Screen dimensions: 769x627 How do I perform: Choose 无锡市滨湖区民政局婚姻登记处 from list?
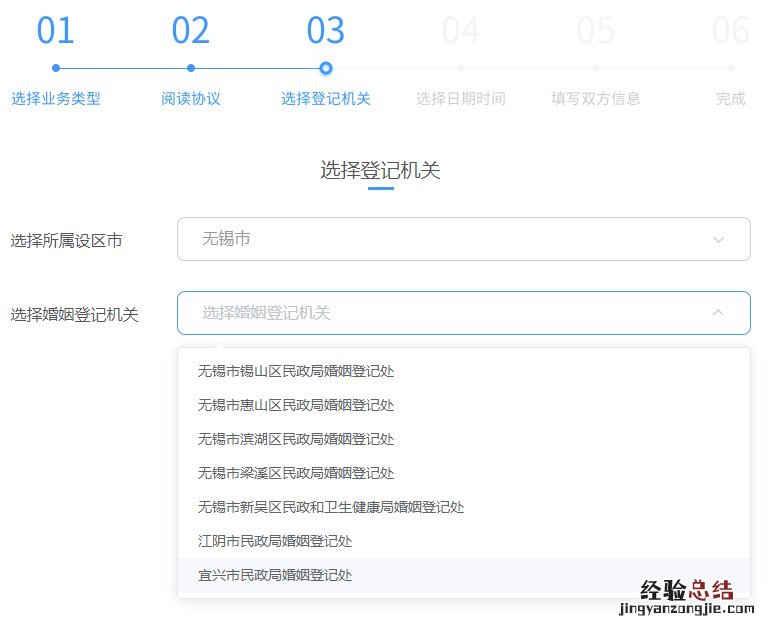pos(296,439)
